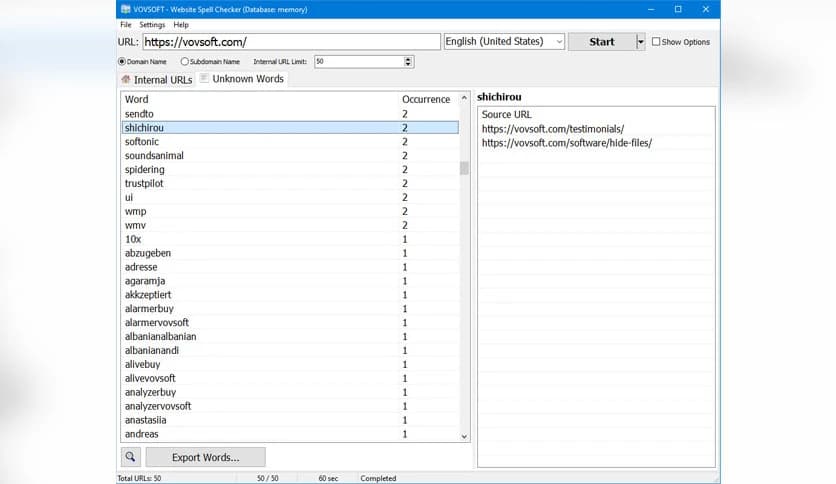
Task: Click the '60 sec' status bar entry
Action: tap(328, 478)
